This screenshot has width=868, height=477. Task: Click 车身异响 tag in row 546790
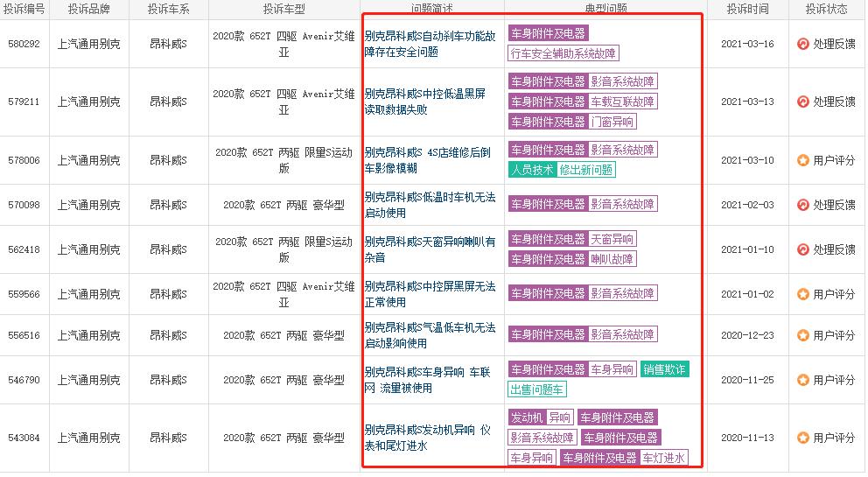point(612,369)
